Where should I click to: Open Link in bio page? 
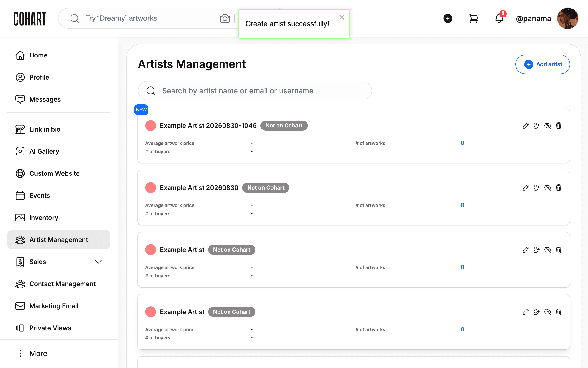pyautogui.click(x=59, y=129)
